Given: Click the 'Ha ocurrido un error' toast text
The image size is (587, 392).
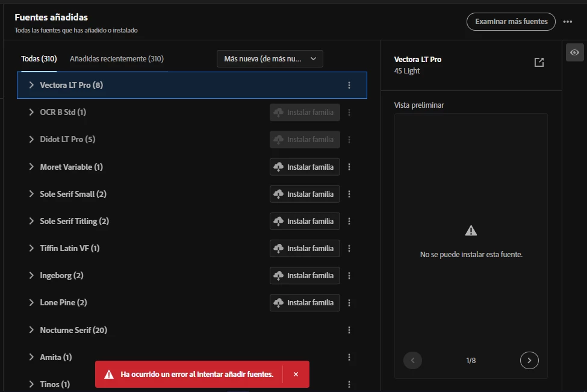Looking at the screenshot, I should point(197,375).
